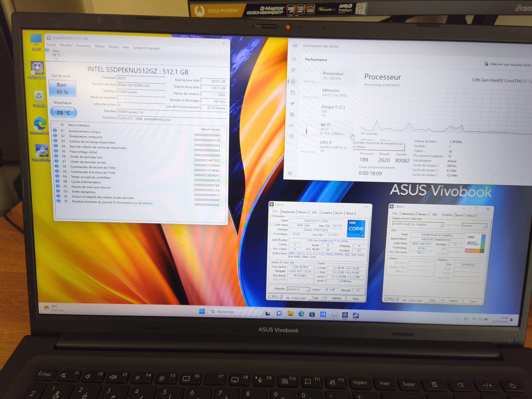Open the Langue(Language) menu in CrystalDiskInfo

pyautogui.click(x=147, y=48)
